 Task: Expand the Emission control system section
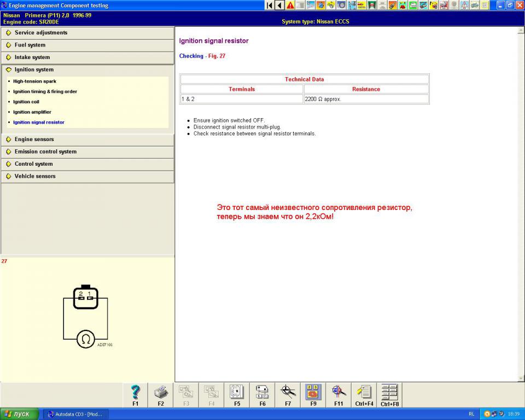click(x=87, y=152)
